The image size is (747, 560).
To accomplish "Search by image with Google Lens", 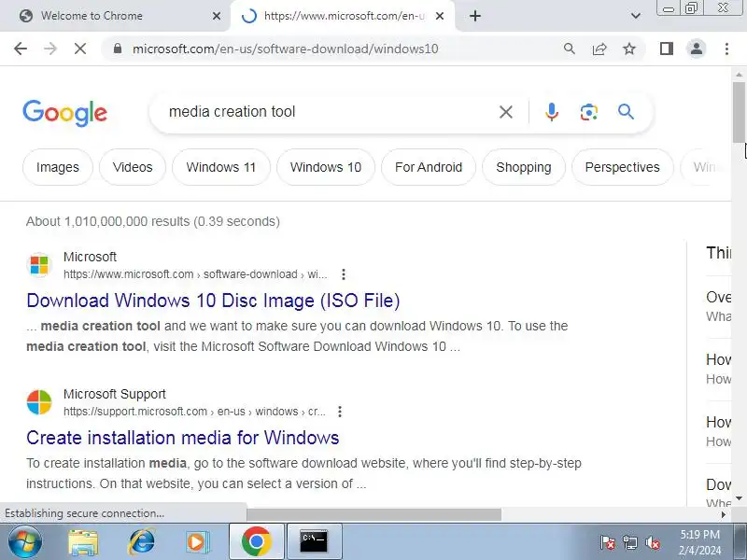I will pos(589,112).
